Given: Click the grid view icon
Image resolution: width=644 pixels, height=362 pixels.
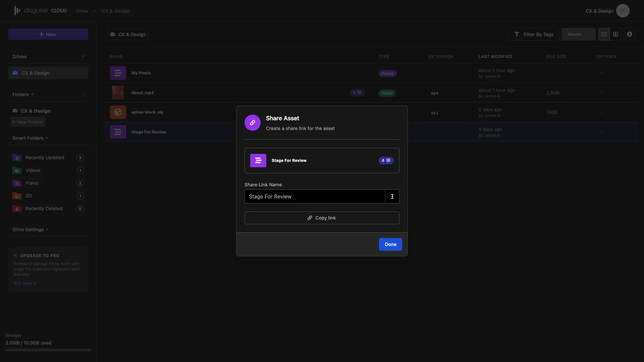Looking at the screenshot, I should click(x=616, y=34).
